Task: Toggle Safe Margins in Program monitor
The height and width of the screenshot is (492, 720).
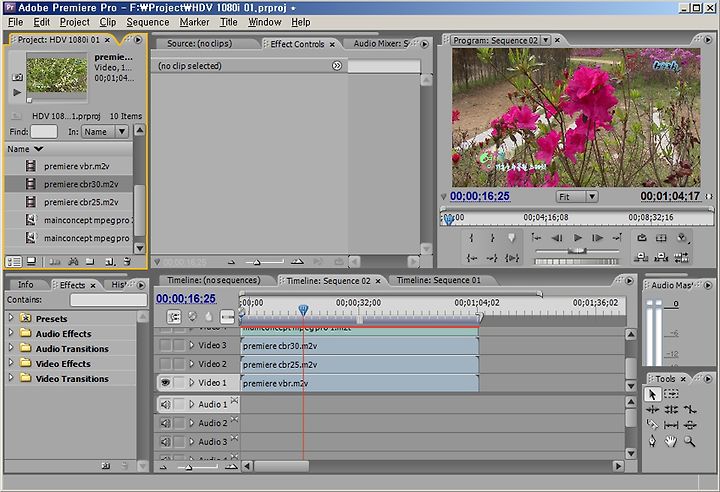Action: 661,238
